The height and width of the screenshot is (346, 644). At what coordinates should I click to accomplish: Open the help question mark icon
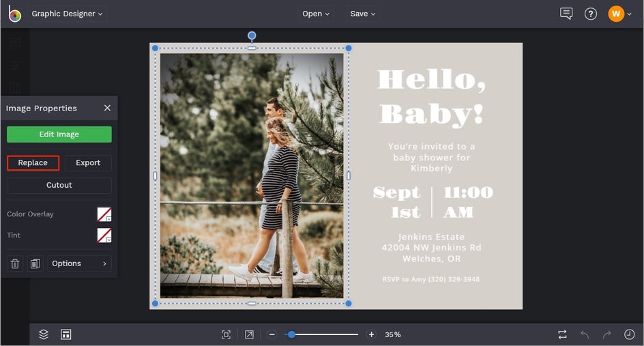pyautogui.click(x=591, y=14)
